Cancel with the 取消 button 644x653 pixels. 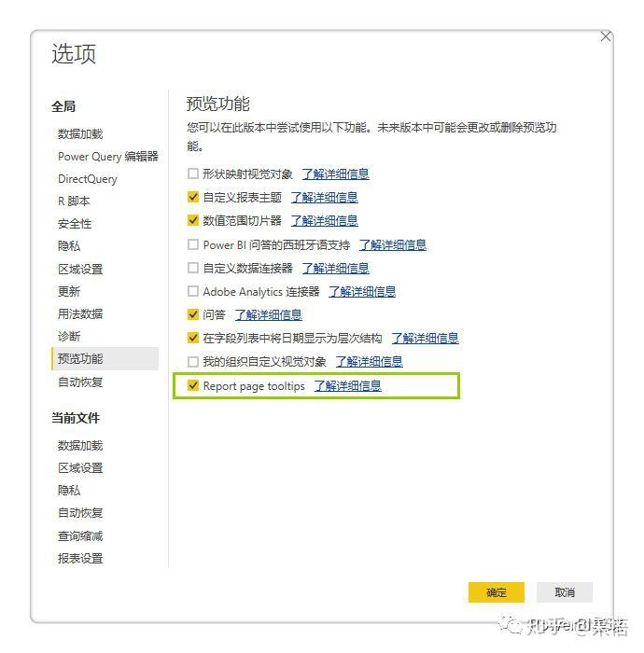(565, 591)
